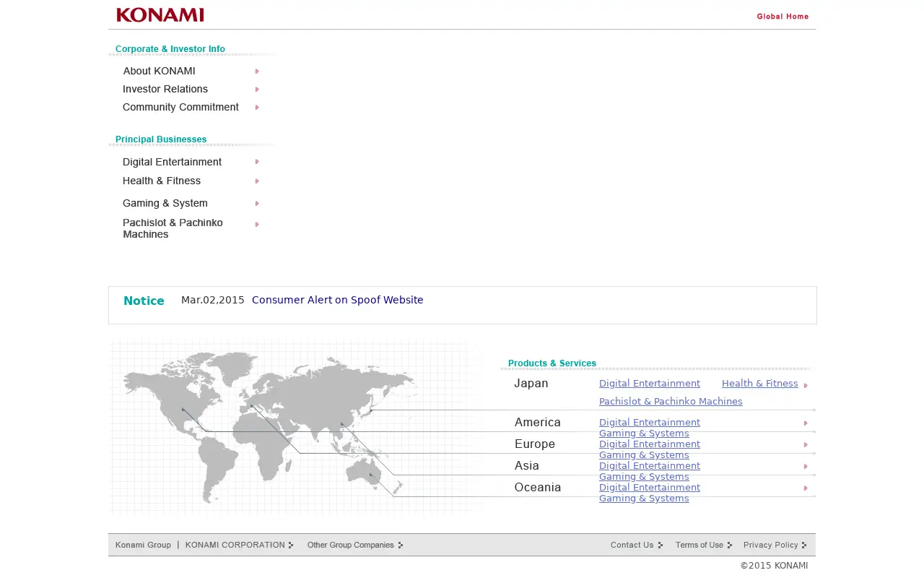
Task: Open Contact Us footer link
Action: (632, 545)
